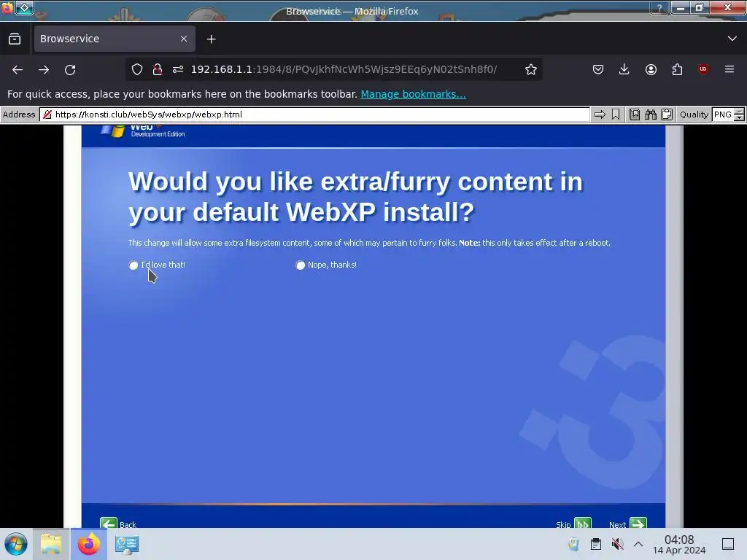
Task: Click the Back arrow in WebXP setup
Action: pos(109,523)
